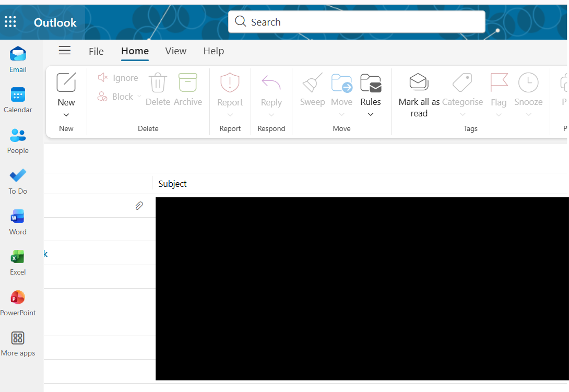The image size is (569, 392).
Task: Open the Microsoft app launcher waffle
Action: (x=10, y=21)
